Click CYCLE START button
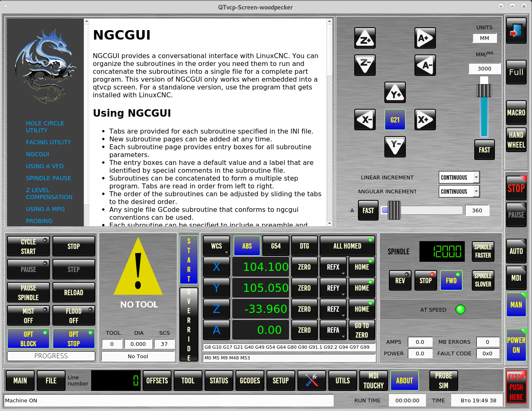 coord(28,247)
